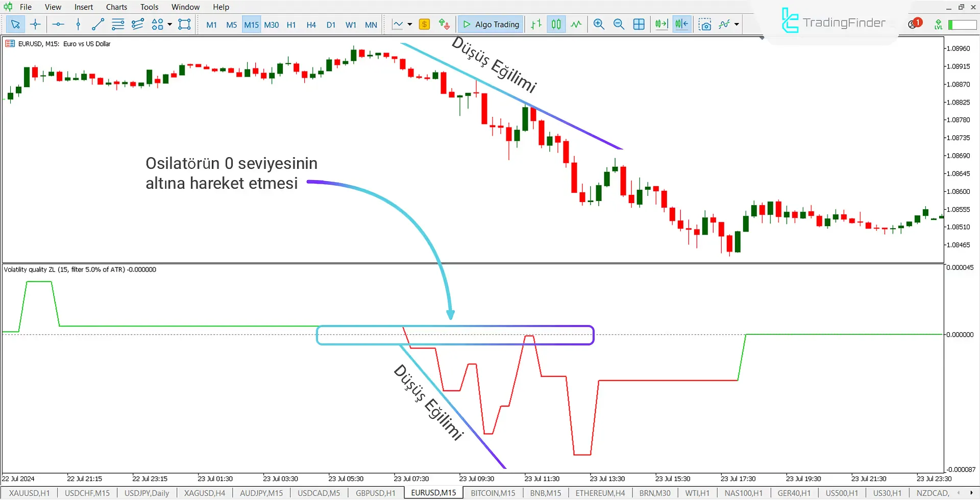
Task: Open the indicators list dropdown arrow
Action: point(737,24)
